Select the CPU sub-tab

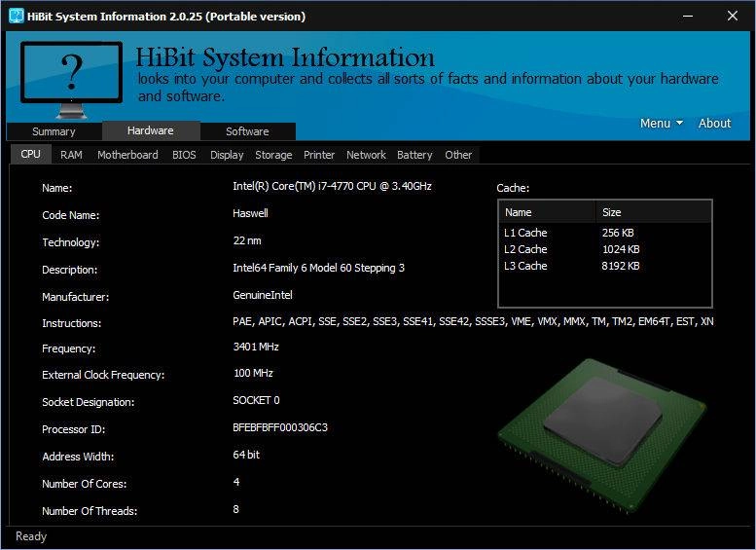30,154
